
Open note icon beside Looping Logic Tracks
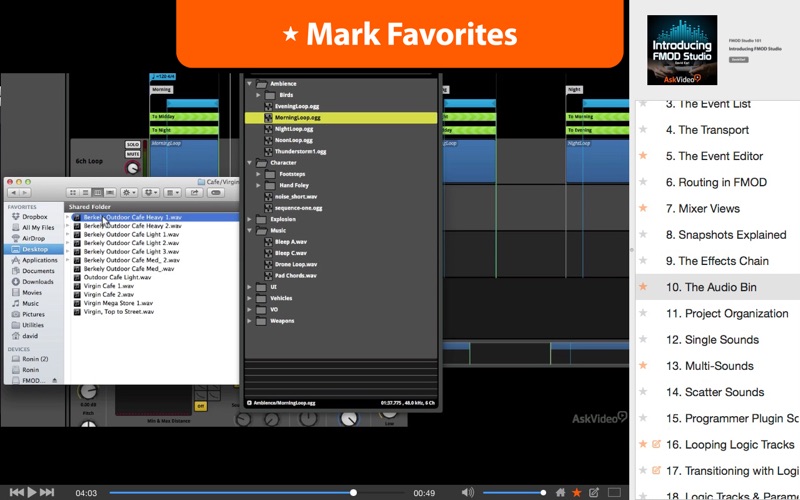[x=656, y=444]
